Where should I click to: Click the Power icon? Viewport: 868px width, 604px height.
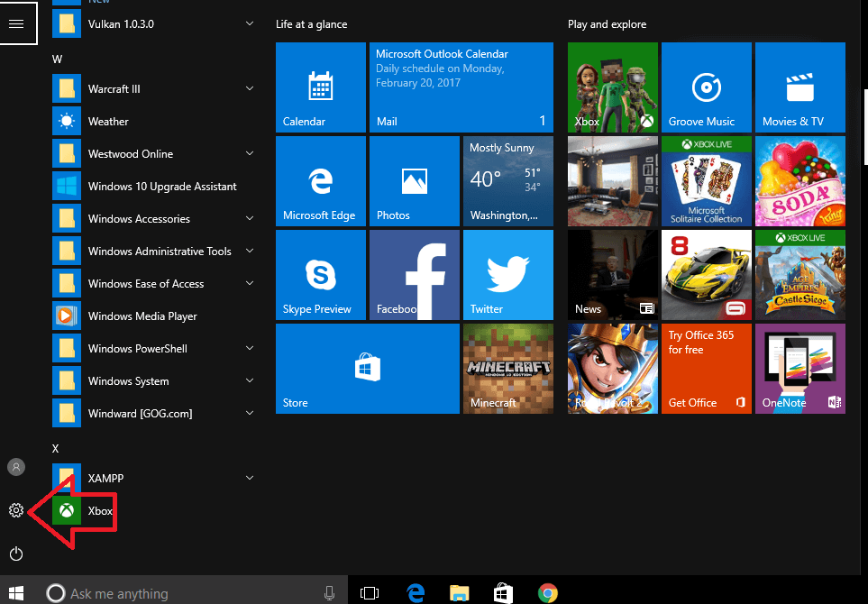16,554
